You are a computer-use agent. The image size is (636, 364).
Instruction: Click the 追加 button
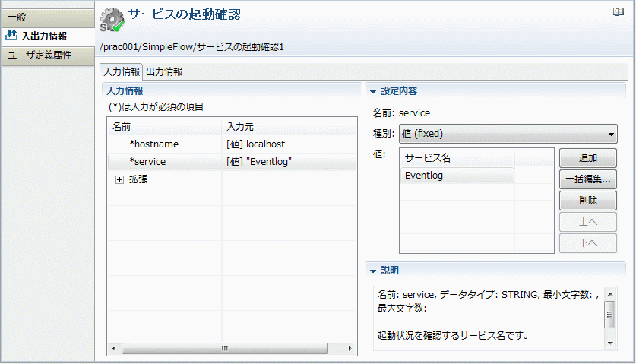(587, 158)
